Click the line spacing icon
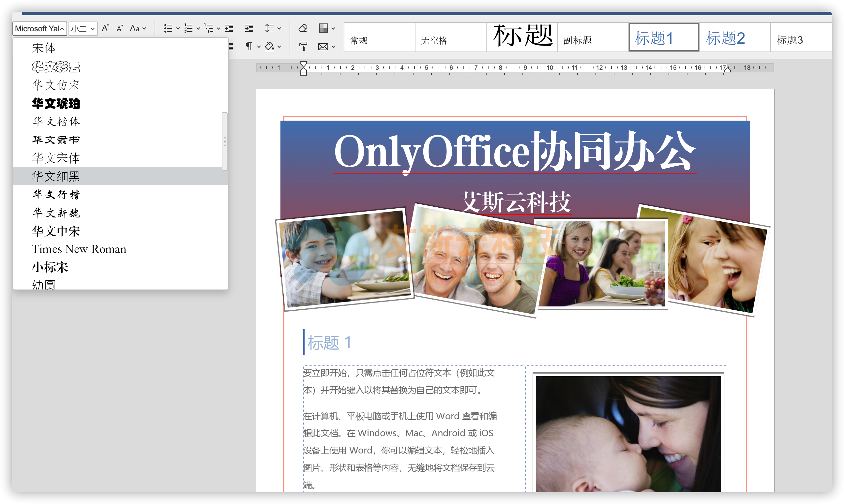The height and width of the screenshot is (504, 844). (270, 28)
